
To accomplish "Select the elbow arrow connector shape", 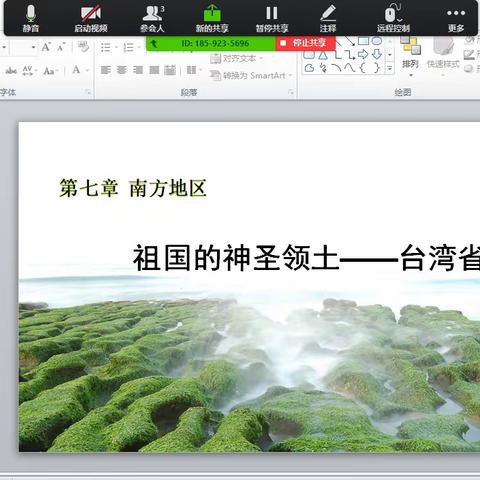I will tap(349, 55).
